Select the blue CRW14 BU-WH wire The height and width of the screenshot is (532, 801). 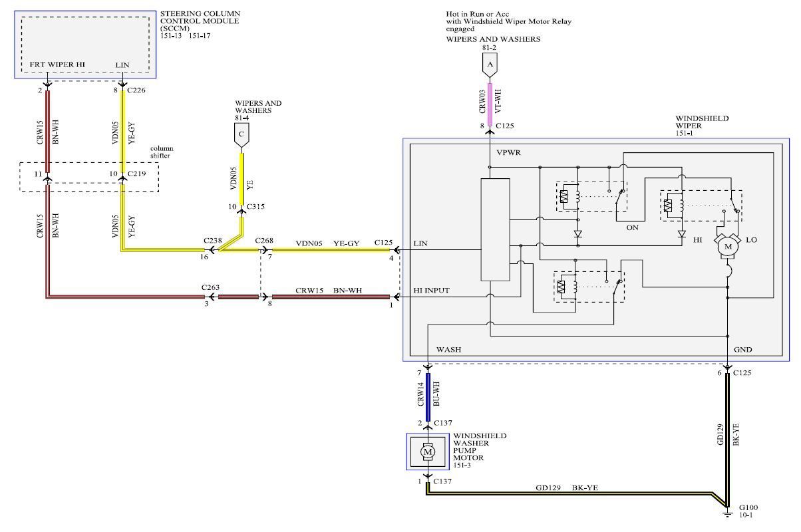tap(428, 398)
